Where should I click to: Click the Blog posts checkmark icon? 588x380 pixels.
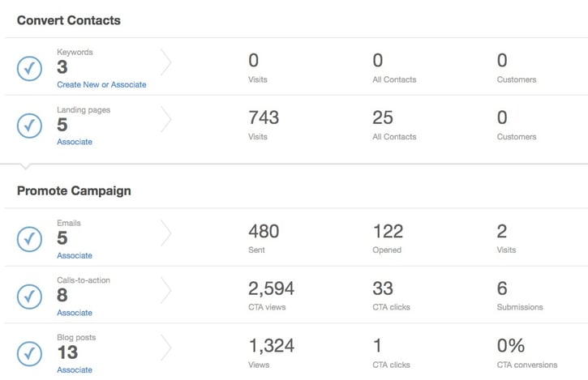pyautogui.click(x=29, y=353)
